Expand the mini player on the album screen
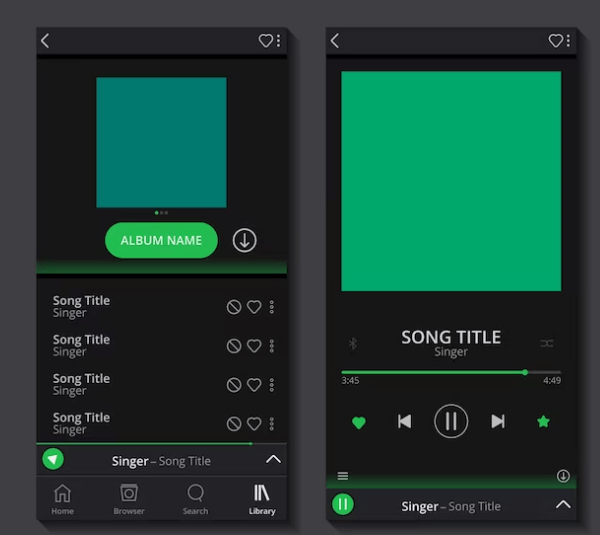The width and height of the screenshot is (600, 535). pos(273,460)
